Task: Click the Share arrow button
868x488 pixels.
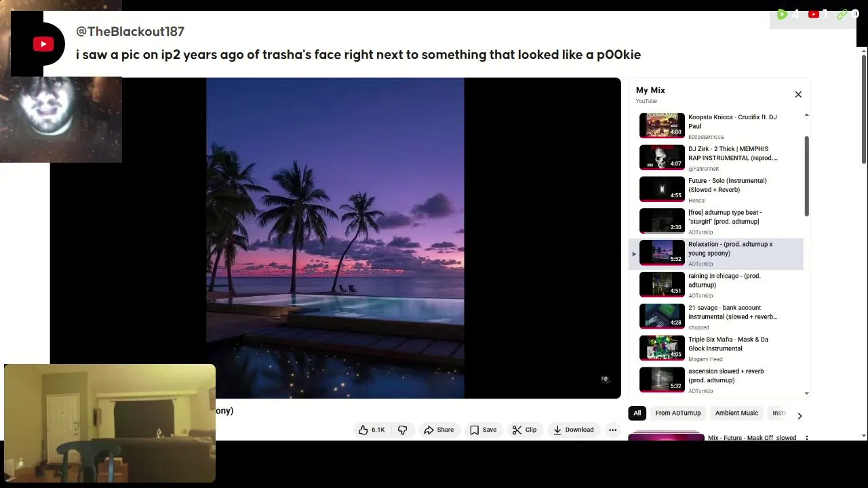Action: [x=439, y=430]
